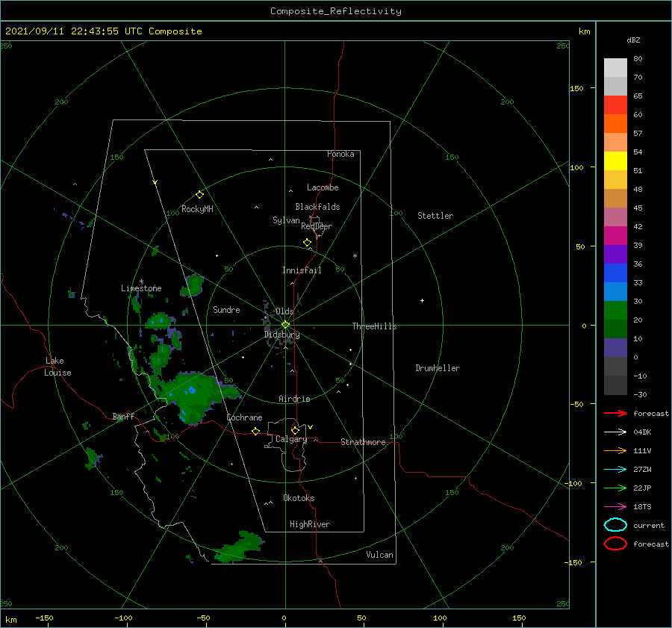Click the Stettler label
Image resolution: width=672 pixels, height=628 pixels.
[435, 216]
